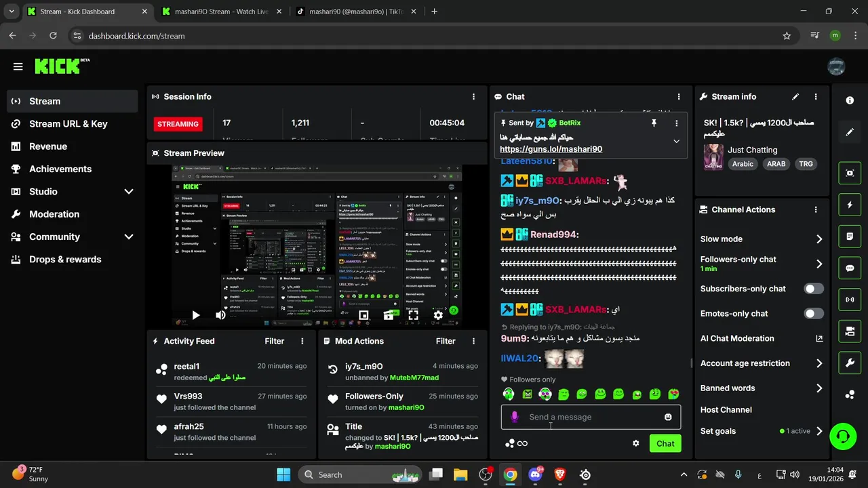
Task: Open the user profile avatar menu
Action: pyautogui.click(x=836, y=66)
